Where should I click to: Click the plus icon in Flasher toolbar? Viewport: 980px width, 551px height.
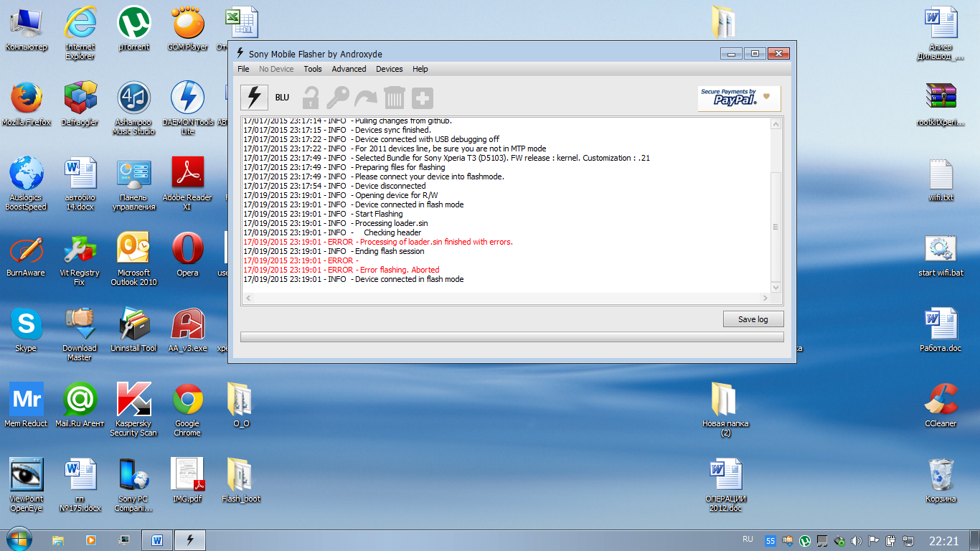[422, 98]
